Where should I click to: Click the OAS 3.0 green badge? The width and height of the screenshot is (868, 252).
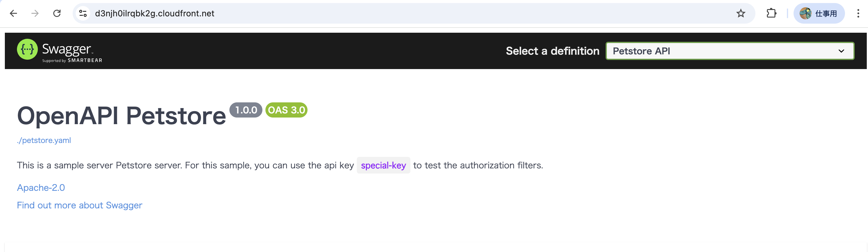(x=286, y=110)
